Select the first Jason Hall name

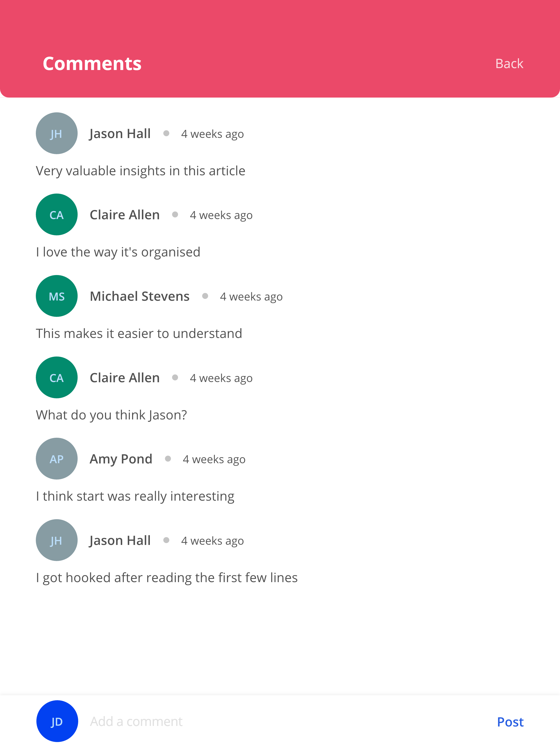point(120,134)
